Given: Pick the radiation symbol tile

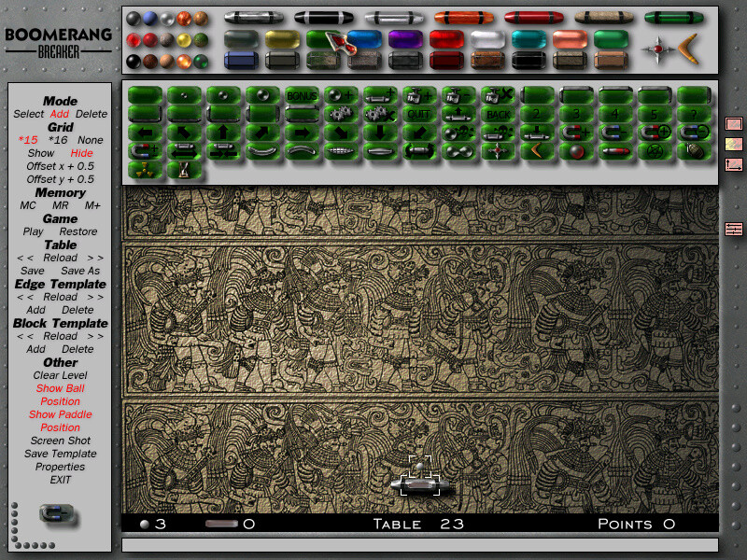Looking at the screenshot, I should [146, 170].
